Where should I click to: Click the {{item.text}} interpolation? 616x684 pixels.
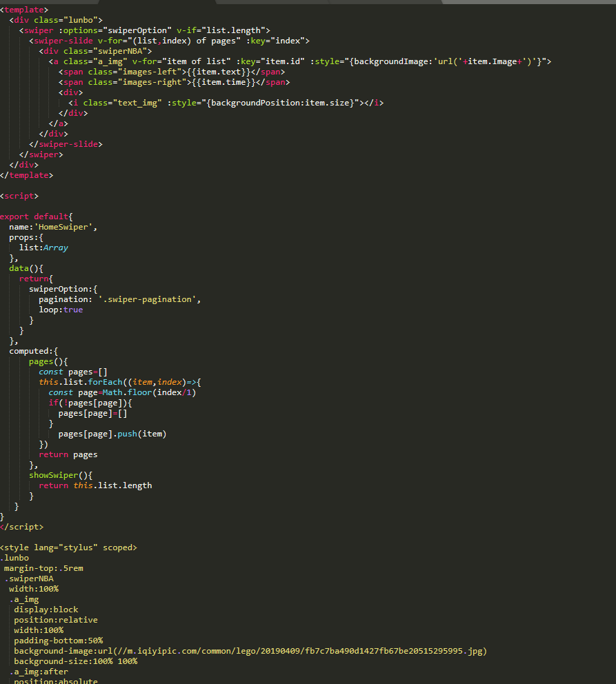click(219, 72)
